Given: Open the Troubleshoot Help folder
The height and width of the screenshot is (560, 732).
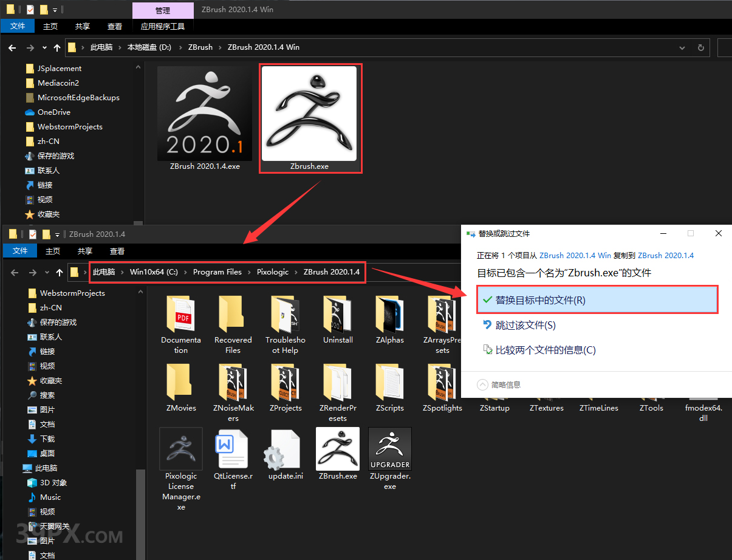Looking at the screenshot, I should (285, 325).
